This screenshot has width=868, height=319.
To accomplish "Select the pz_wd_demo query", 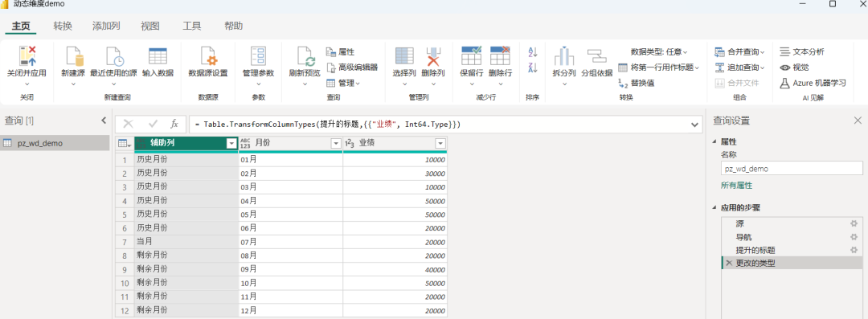I will pyautogui.click(x=55, y=143).
